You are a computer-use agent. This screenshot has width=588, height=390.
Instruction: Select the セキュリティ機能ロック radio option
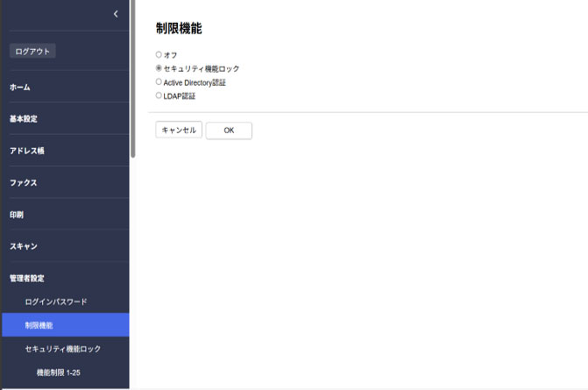point(159,68)
